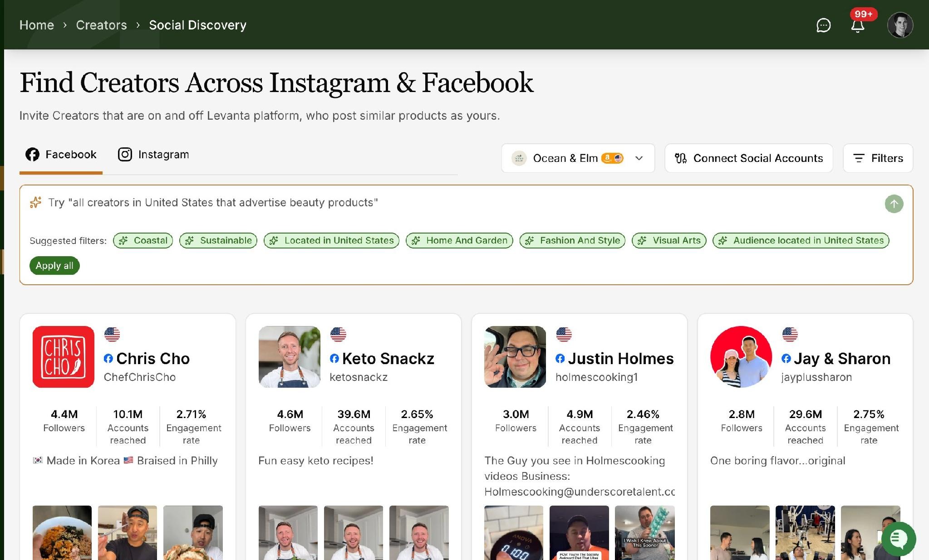Click US flag on Justin Holmes card
This screenshot has height=560, width=929.
(564, 335)
